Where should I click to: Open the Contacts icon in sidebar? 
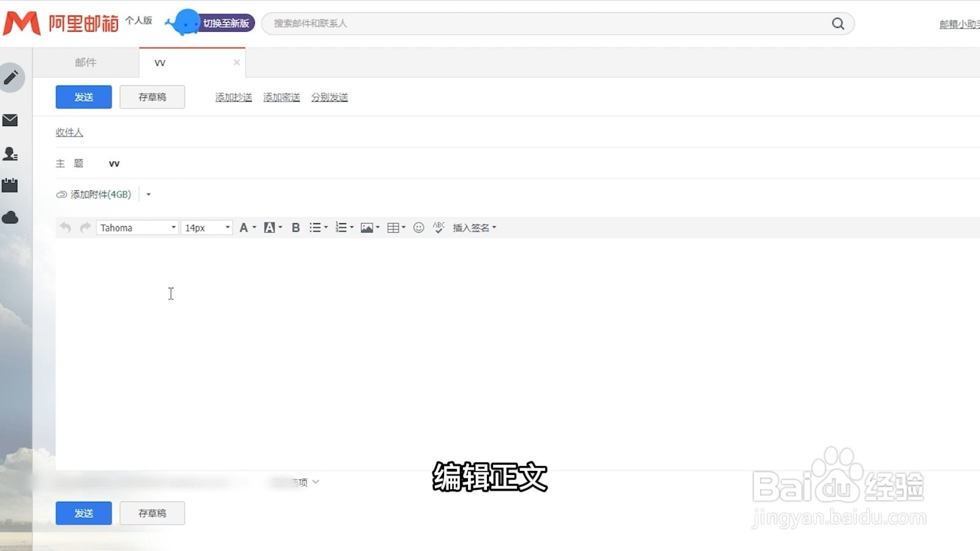click(11, 154)
